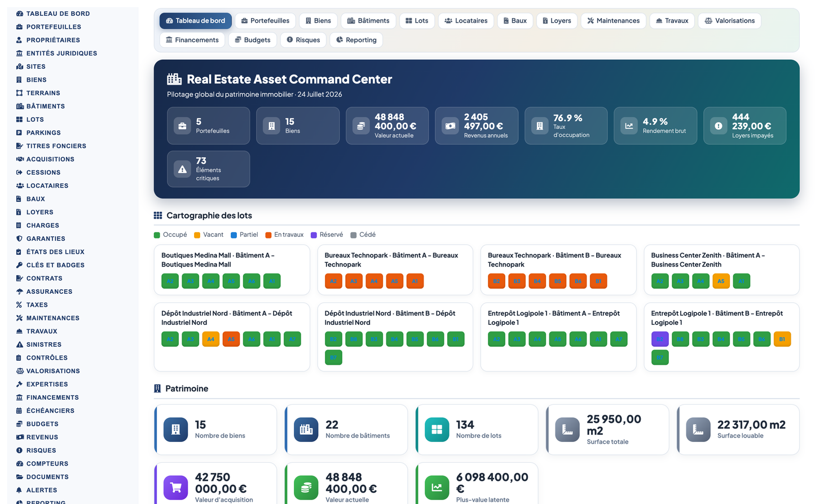Select orange lot B1 in Entrepôt Logipole 1 Bâtiment B
The image size is (815, 504).
pos(782,339)
